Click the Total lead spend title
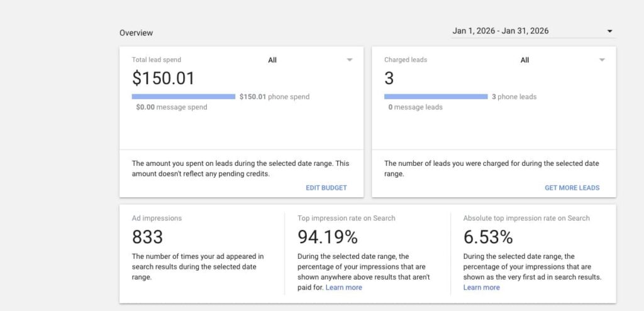Screen dimensions: 644x311 pos(157,60)
